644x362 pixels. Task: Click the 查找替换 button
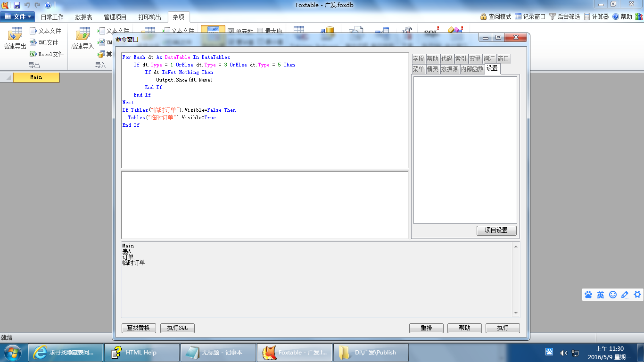tap(138, 328)
